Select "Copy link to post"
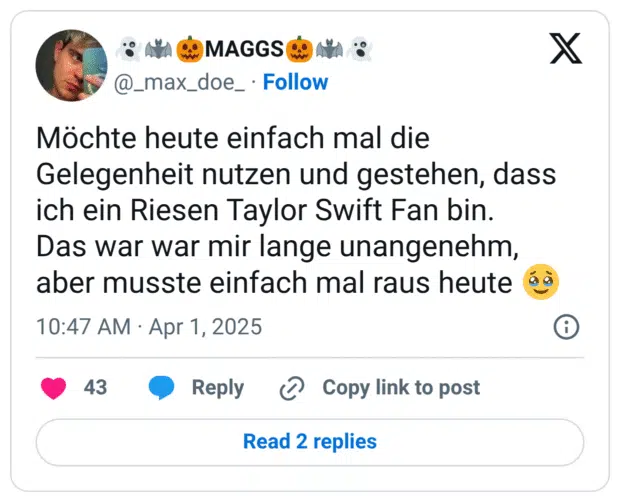 click(400, 388)
